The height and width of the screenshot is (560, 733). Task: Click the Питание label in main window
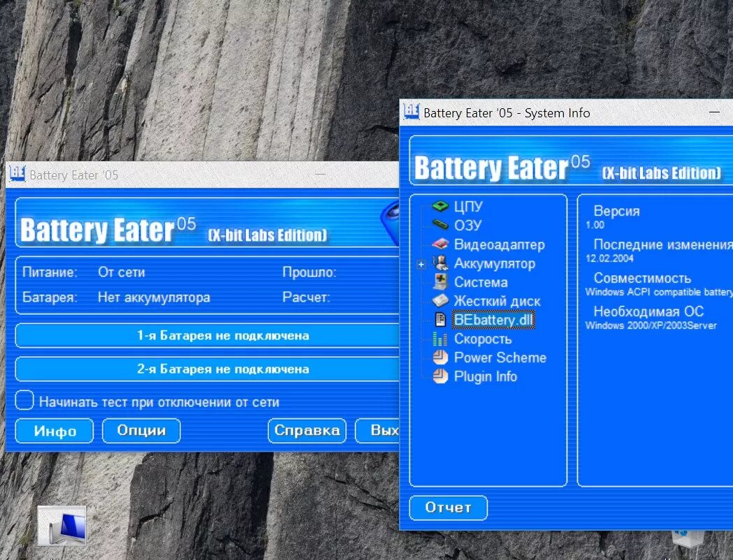[x=50, y=272]
